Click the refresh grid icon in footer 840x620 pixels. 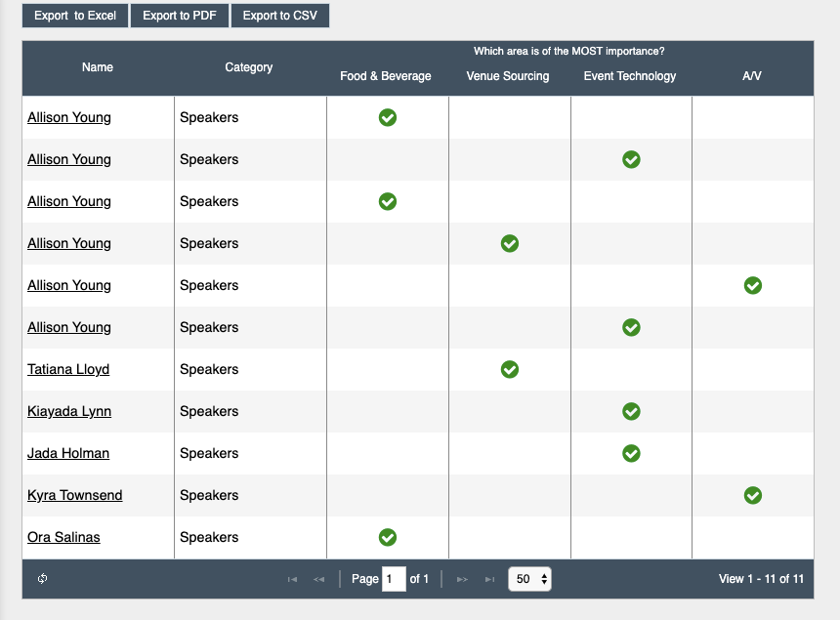click(x=42, y=578)
